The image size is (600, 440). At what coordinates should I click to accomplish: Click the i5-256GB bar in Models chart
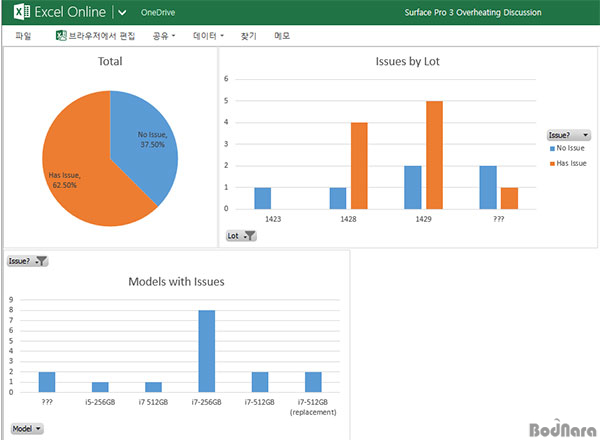[x=100, y=387]
